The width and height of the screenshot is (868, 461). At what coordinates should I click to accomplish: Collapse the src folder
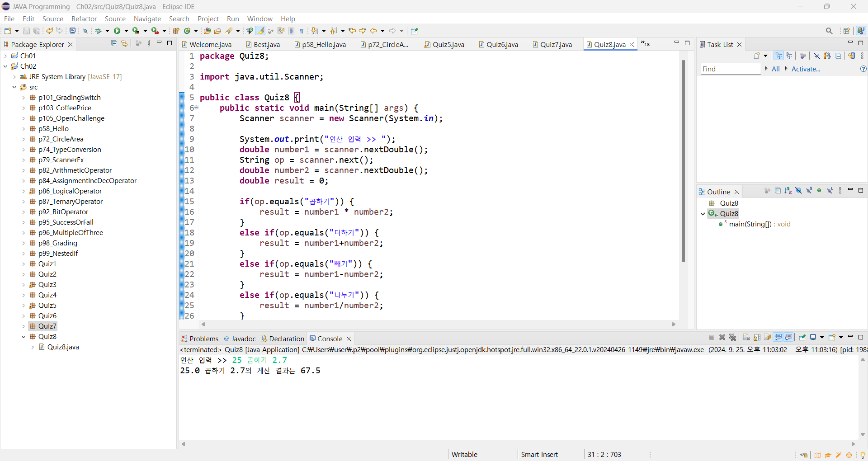(14, 87)
